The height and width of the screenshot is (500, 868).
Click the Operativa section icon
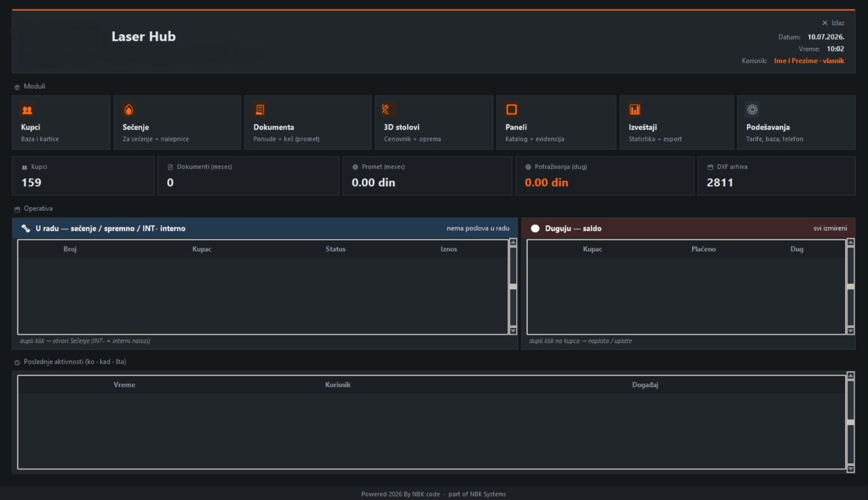coord(17,209)
